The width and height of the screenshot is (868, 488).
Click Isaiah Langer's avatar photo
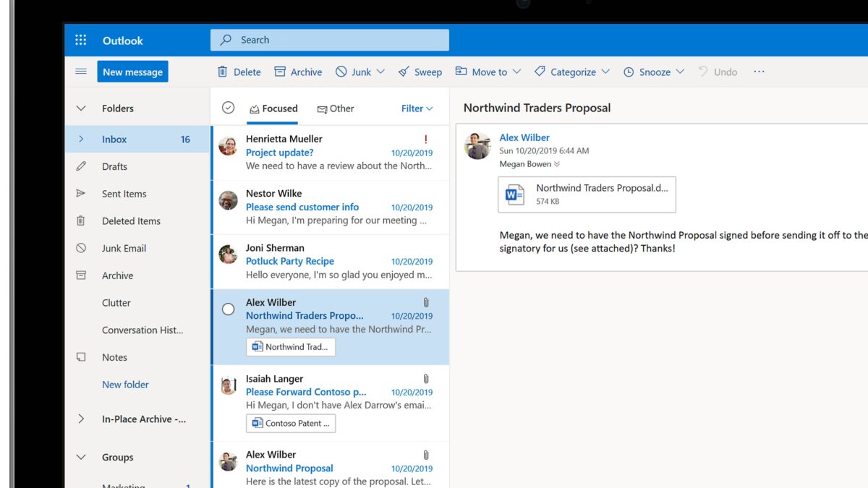[x=228, y=386]
